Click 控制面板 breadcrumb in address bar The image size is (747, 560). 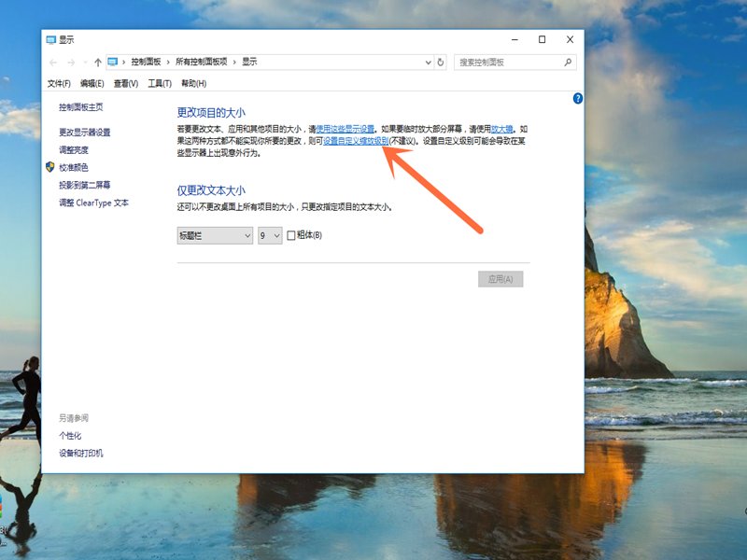point(147,62)
